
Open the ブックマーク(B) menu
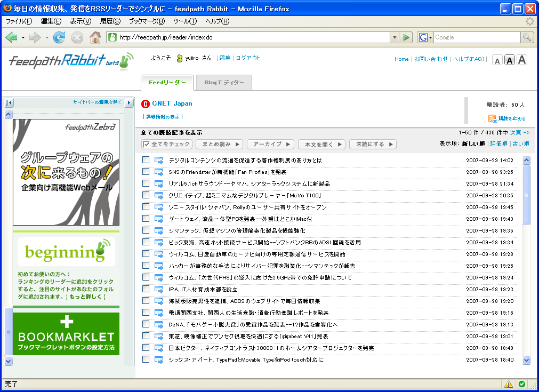[x=147, y=21]
